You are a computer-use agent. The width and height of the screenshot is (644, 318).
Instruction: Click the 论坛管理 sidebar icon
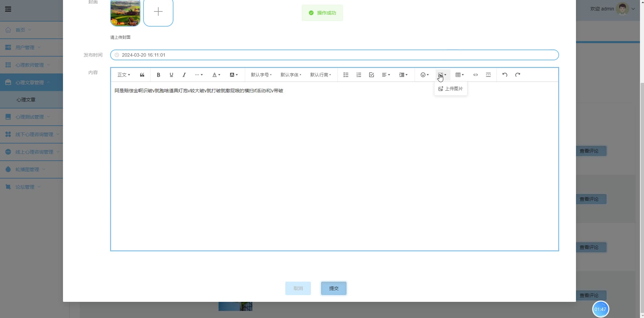(x=8, y=187)
